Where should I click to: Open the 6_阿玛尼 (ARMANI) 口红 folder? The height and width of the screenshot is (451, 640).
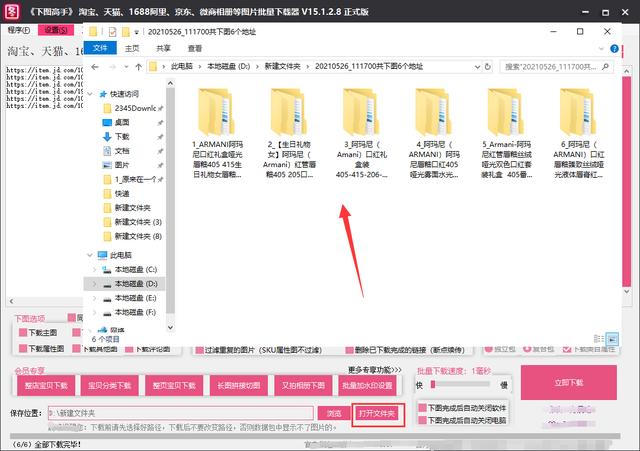point(578,133)
